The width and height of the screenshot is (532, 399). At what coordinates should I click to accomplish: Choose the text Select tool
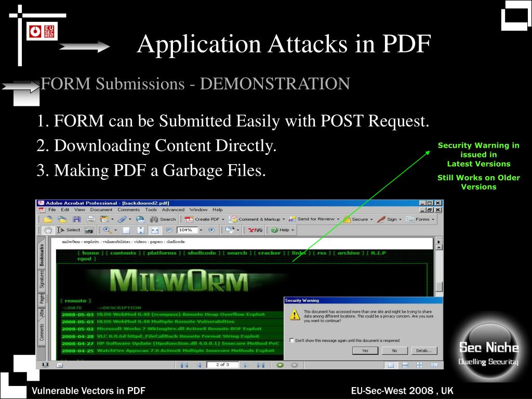69,230
